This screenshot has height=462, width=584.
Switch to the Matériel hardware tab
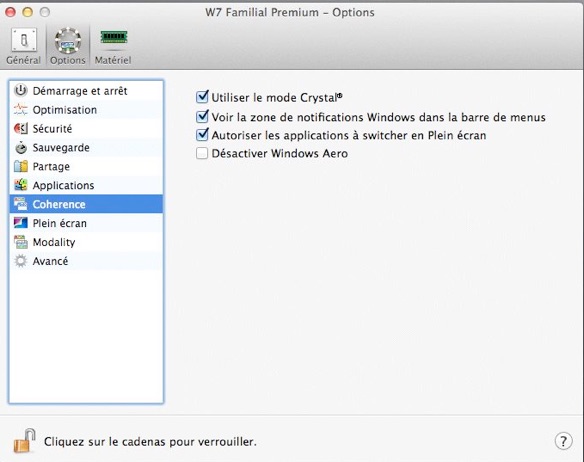(113, 46)
